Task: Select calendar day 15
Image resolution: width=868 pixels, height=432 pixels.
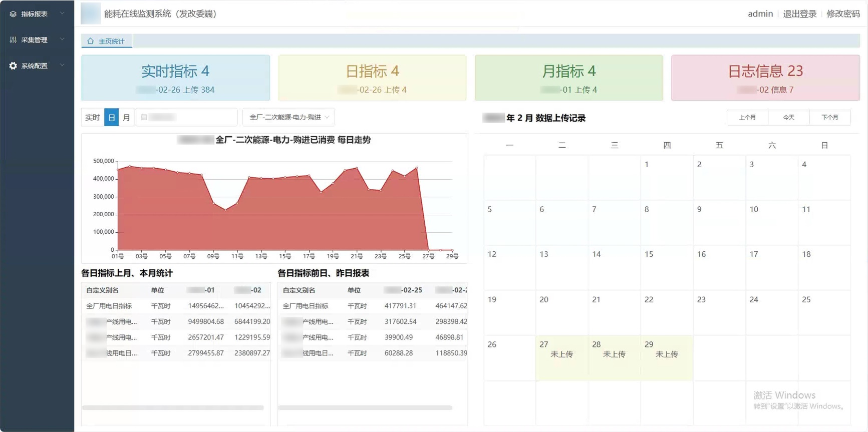Action: coord(667,267)
